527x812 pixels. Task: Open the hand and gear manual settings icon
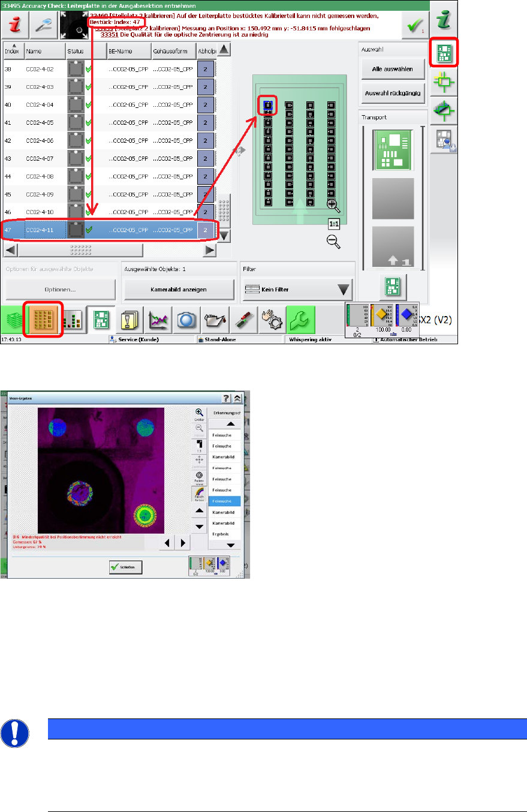click(270, 319)
